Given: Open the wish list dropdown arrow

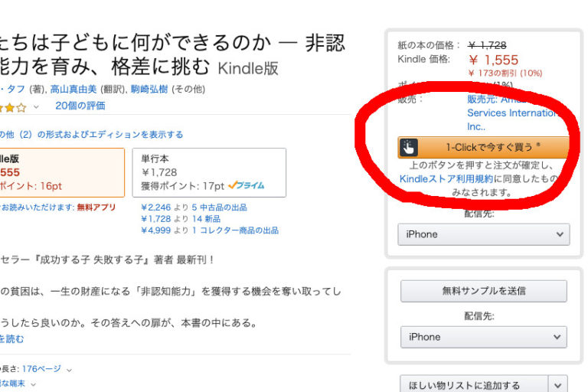Looking at the screenshot, I should (x=560, y=385).
